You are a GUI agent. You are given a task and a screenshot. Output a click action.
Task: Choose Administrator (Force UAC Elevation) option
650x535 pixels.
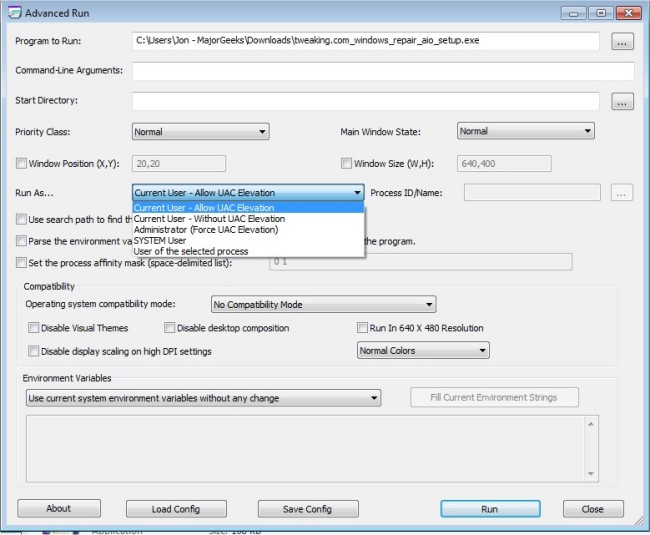[x=205, y=230]
